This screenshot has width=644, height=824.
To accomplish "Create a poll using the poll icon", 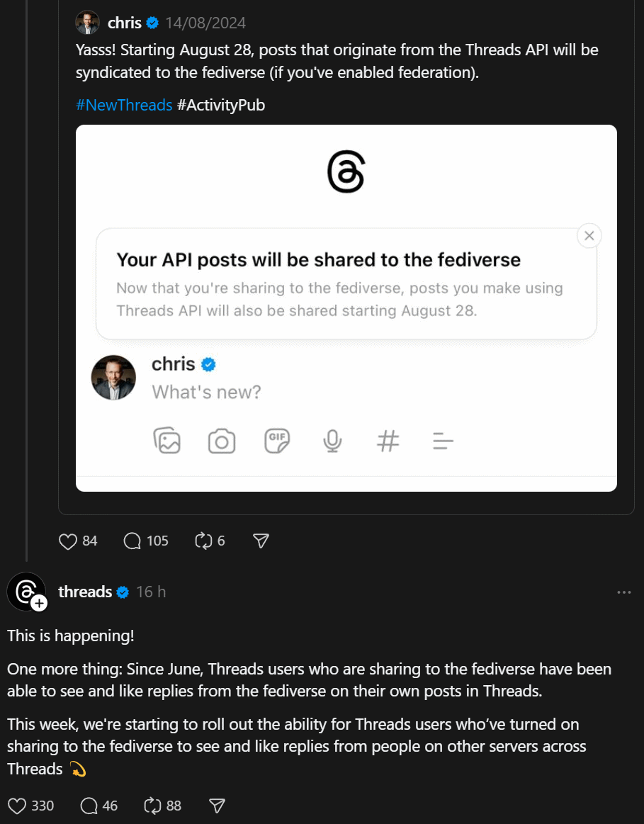I will 443,440.
